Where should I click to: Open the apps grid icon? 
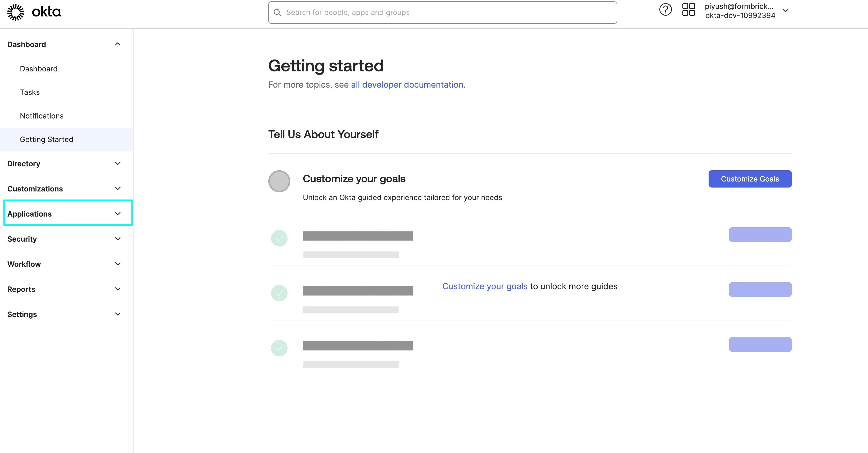pyautogui.click(x=688, y=10)
